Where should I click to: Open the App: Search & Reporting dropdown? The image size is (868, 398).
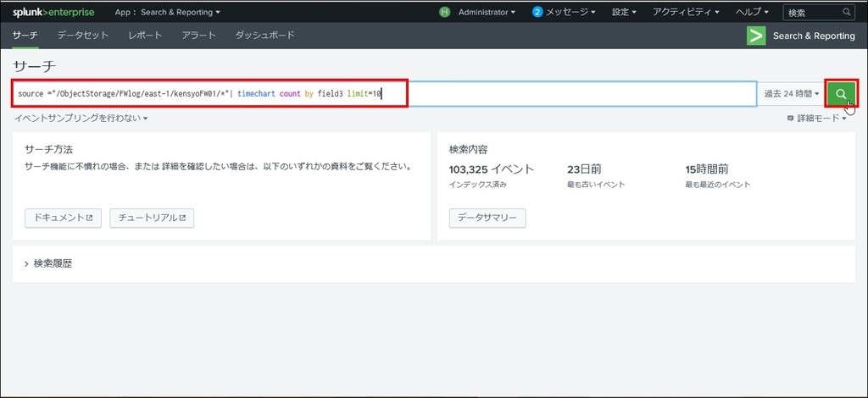167,12
